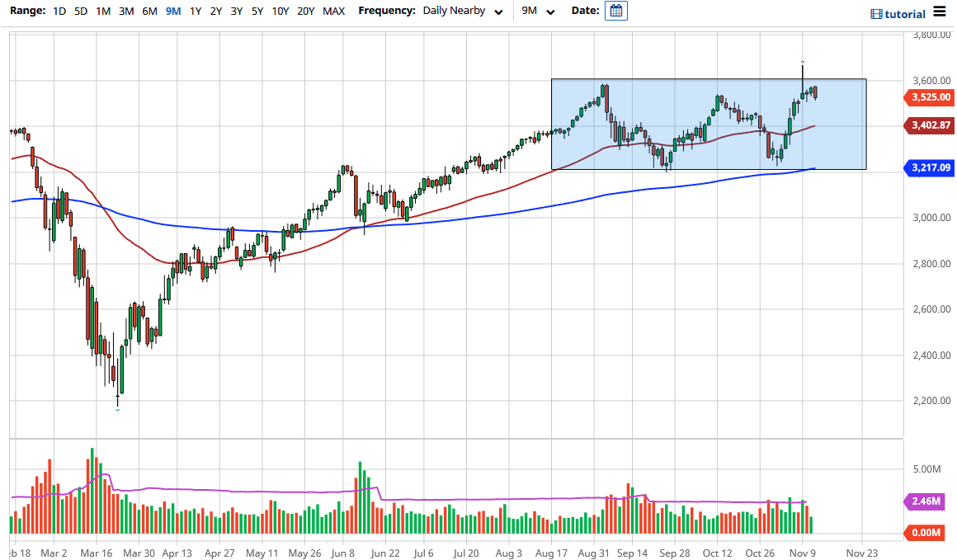Launch the tutorial via the film icon
957x560 pixels.
coord(875,13)
